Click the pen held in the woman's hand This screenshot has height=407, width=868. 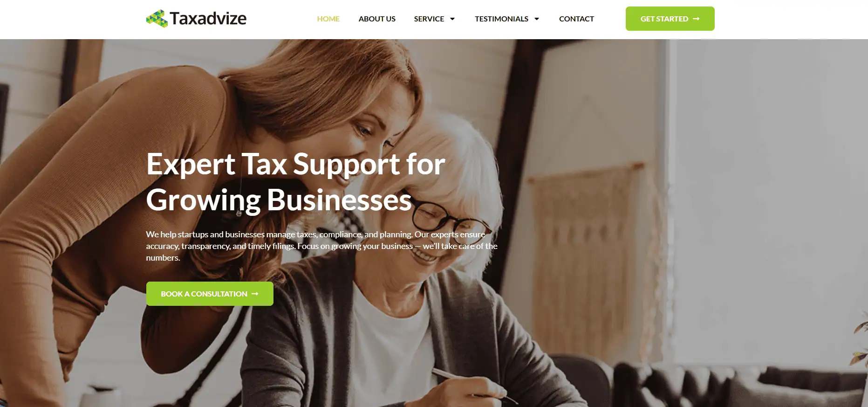[x=471, y=385]
